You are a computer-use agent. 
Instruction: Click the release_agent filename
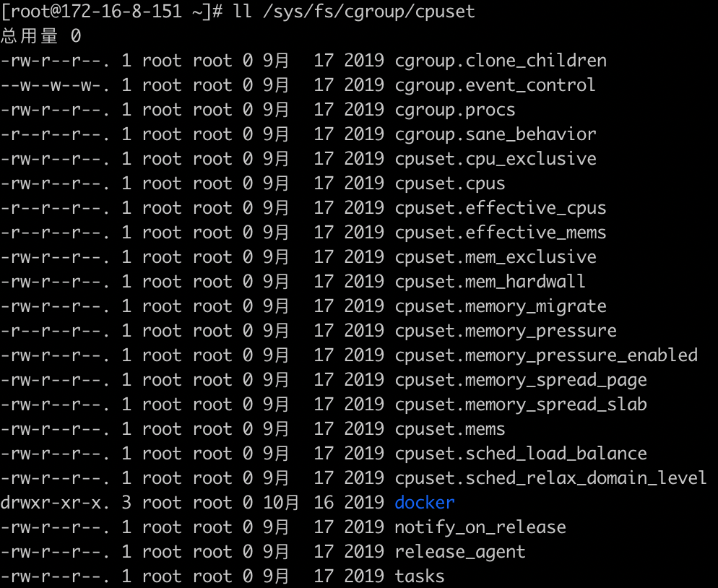pyautogui.click(x=459, y=552)
